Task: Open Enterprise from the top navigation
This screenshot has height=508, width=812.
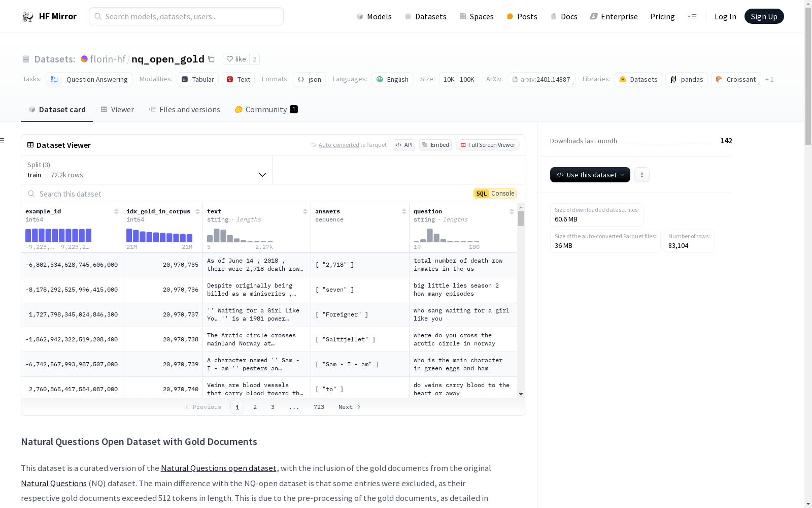Action: pyautogui.click(x=614, y=16)
